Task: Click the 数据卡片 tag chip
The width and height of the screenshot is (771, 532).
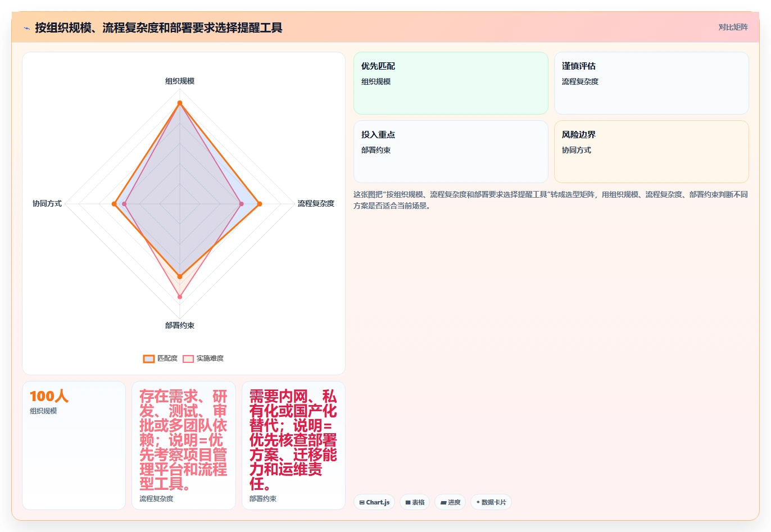Action: [x=491, y=502]
